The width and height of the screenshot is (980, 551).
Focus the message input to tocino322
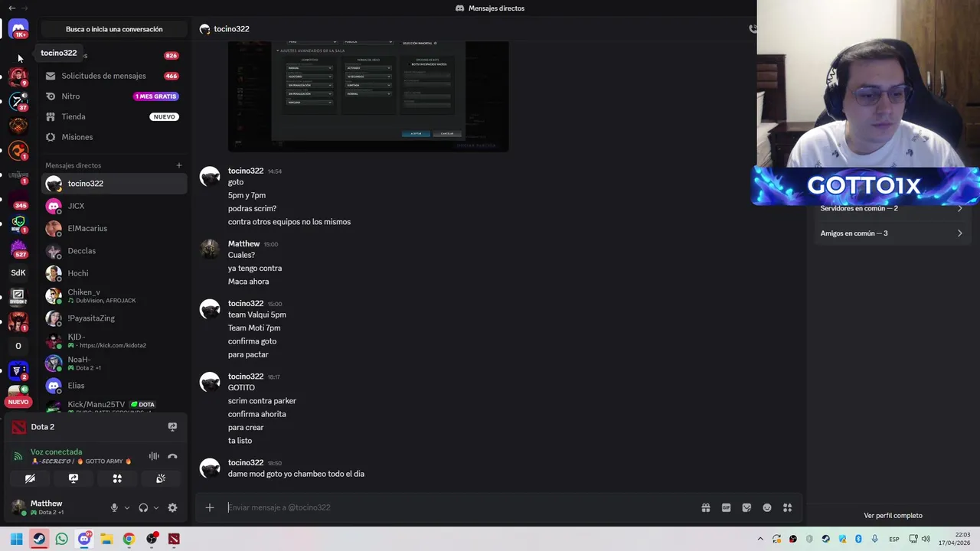pyautogui.click(x=459, y=507)
